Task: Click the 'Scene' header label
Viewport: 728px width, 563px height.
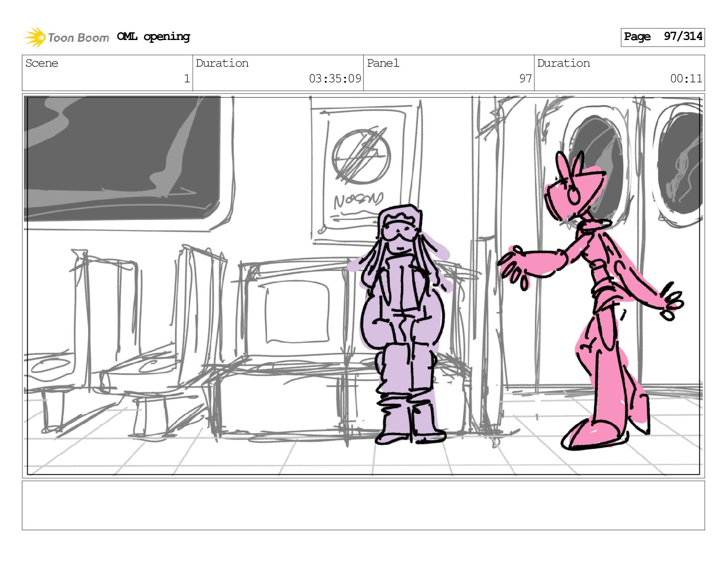Action: tap(42, 63)
